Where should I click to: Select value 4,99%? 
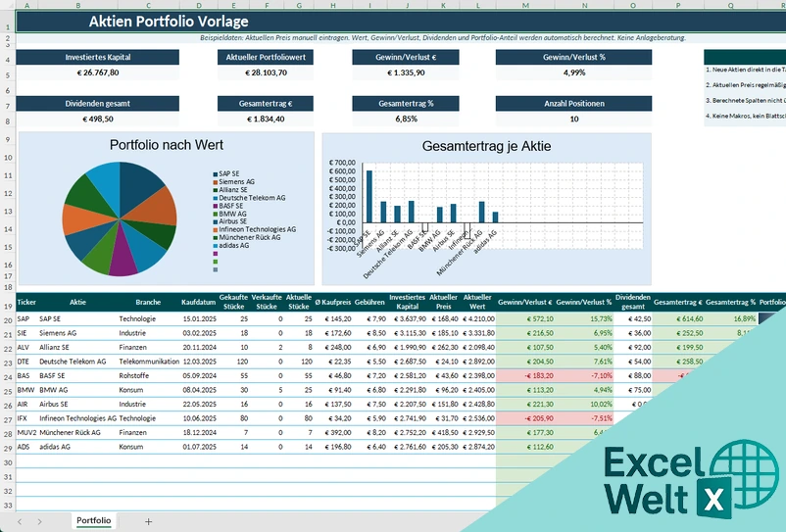point(574,73)
